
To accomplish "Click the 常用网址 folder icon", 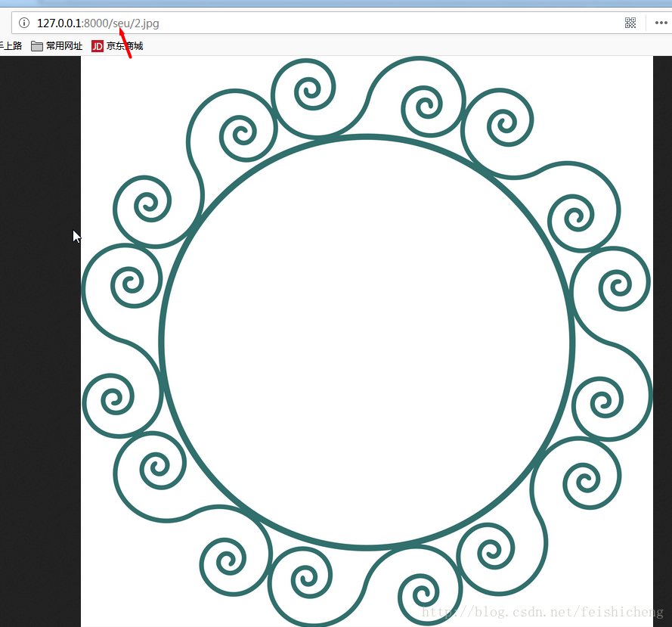I will pyautogui.click(x=37, y=46).
